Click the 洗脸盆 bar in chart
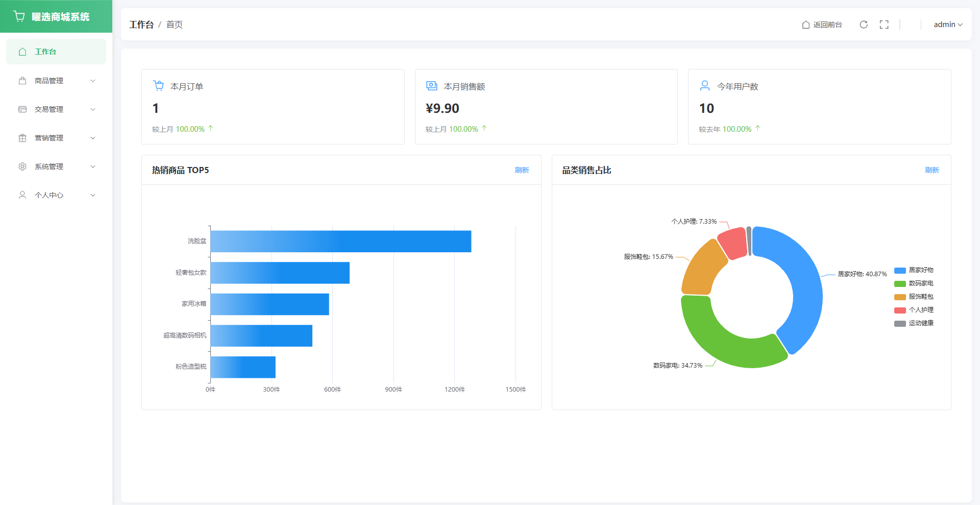The width and height of the screenshot is (980, 505). (x=340, y=242)
